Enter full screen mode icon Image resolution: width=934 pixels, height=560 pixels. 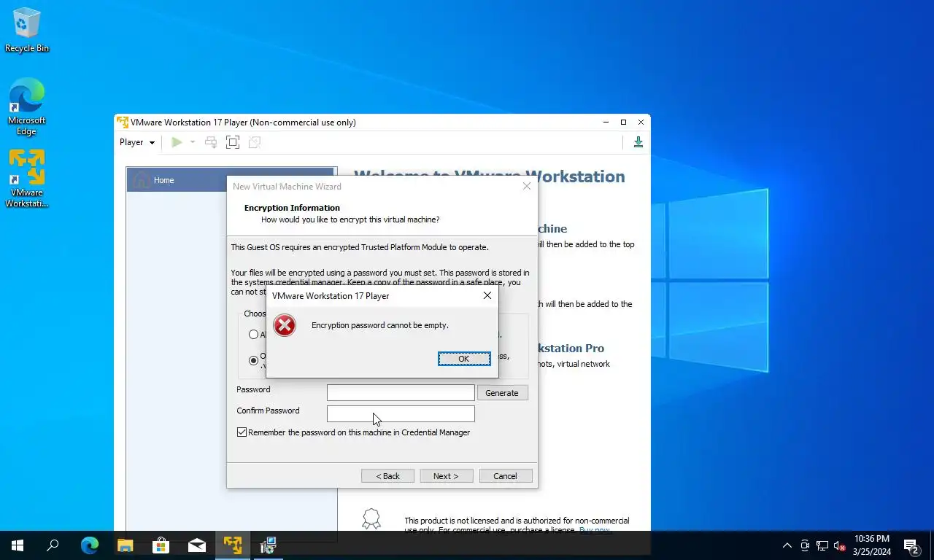click(x=233, y=142)
